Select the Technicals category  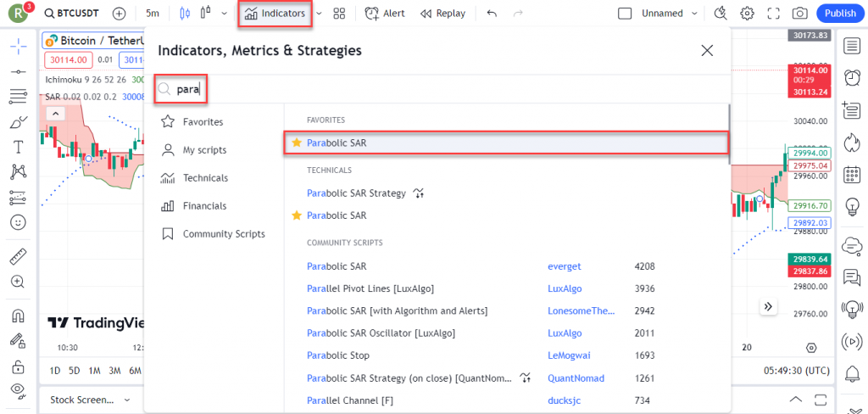tap(194, 178)
